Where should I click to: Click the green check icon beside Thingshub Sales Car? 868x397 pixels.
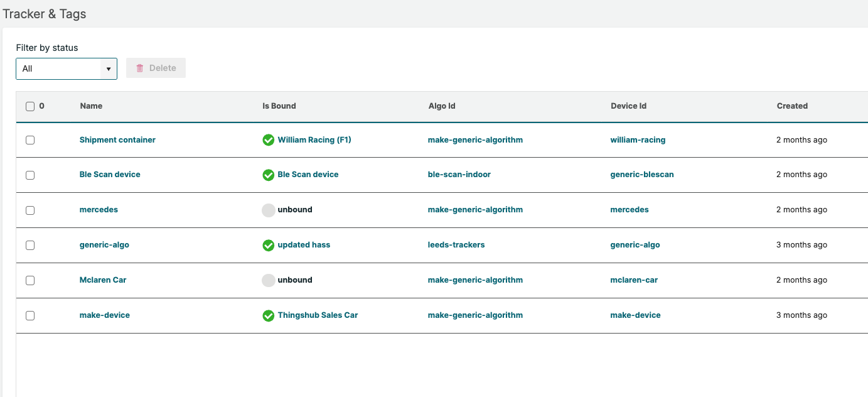[269, 316]
